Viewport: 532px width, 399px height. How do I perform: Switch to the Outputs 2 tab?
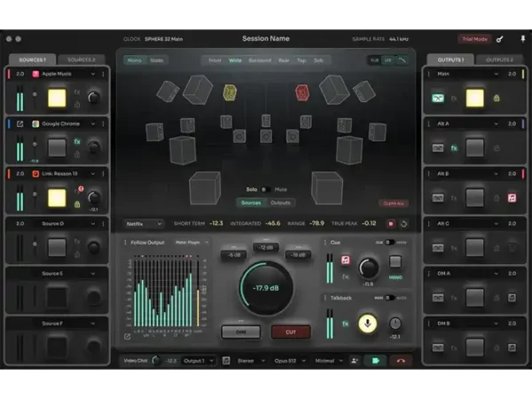pyautogui.click(x=500, y=59)
